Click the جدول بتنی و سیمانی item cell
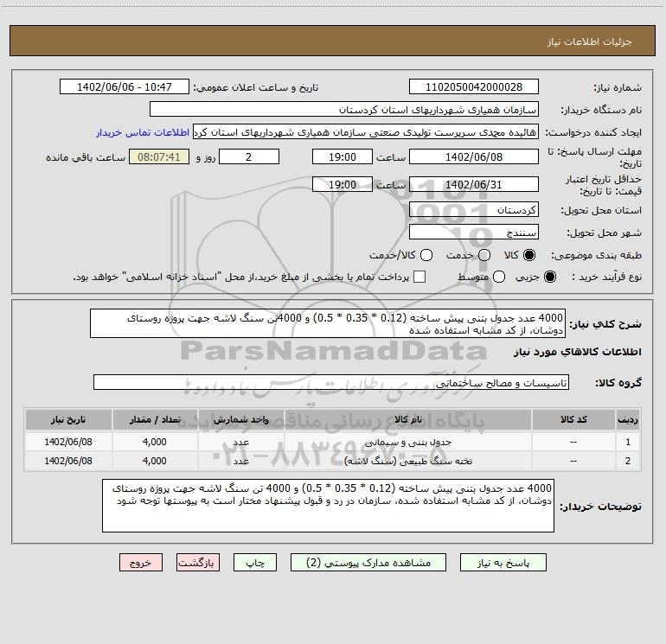666x644 pixels. [x=407, y=442]
